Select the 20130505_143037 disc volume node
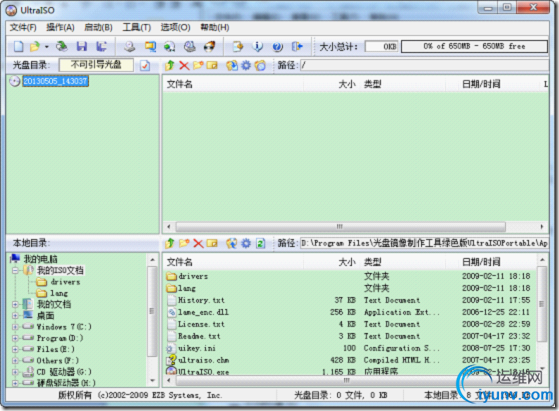This screenshot has width=559, height=411. [x=55, y=81]
